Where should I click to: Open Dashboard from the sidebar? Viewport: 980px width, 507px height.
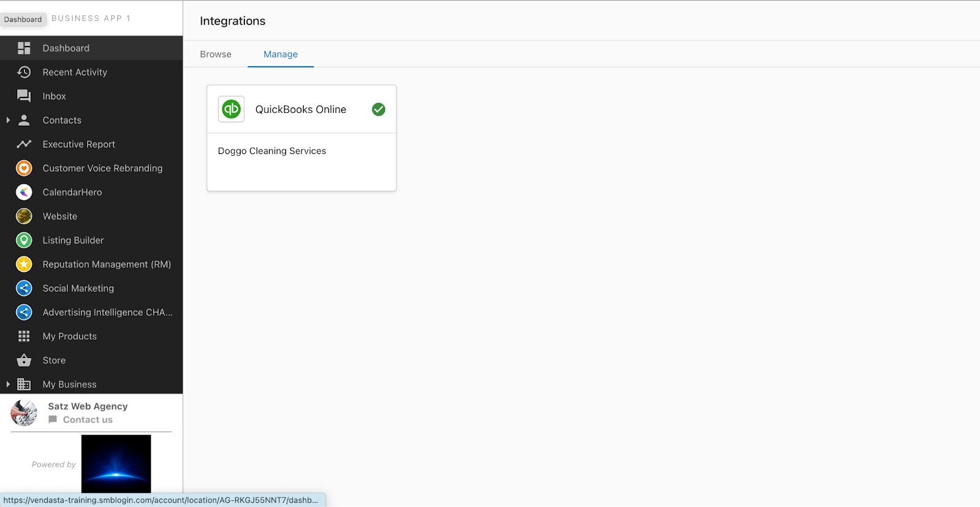pyautogui.click(x=91, y=48)
